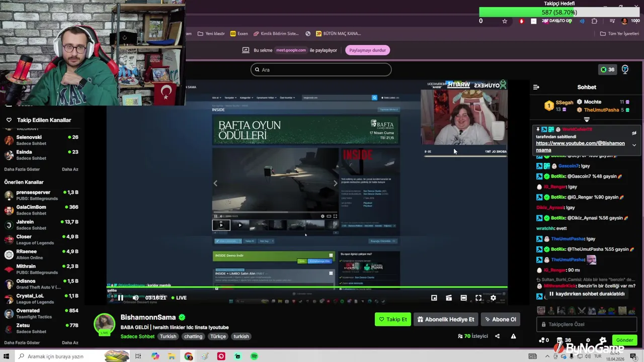This screenshot has width=644, height=362.
Task: Open Copilot icon on taskbar
Action: click(x=155, y=356)
